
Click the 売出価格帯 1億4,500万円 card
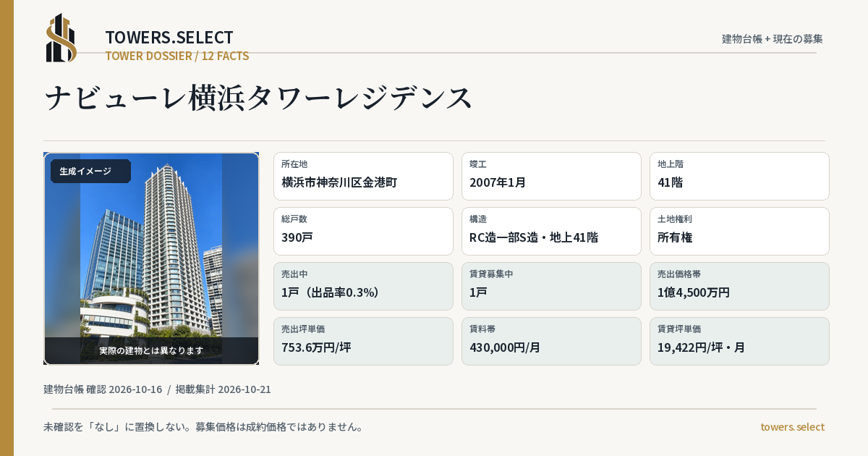tap(739, 286)
